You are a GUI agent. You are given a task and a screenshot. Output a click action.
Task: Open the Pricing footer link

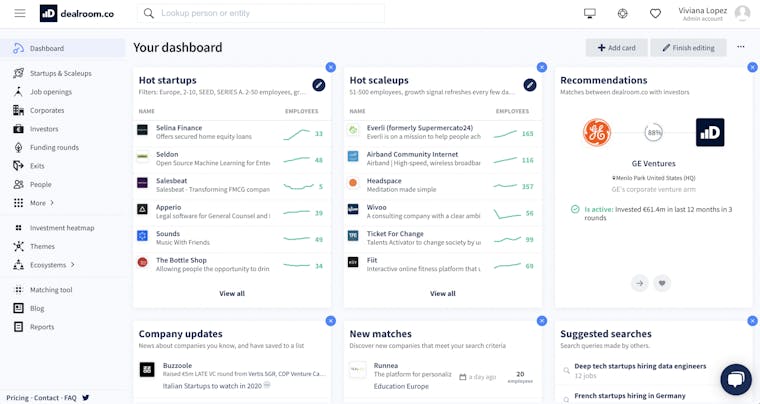coord(17,398)
